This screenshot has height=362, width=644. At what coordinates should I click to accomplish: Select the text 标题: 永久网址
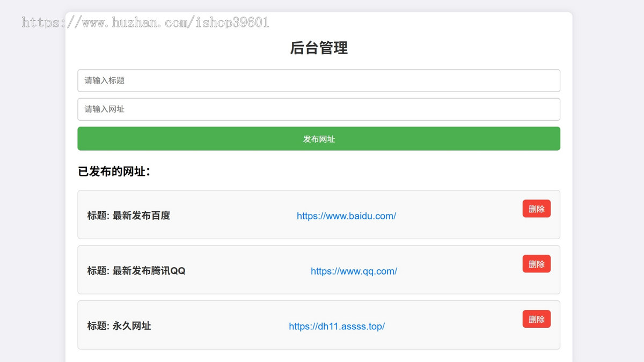[x=119, y=326]
